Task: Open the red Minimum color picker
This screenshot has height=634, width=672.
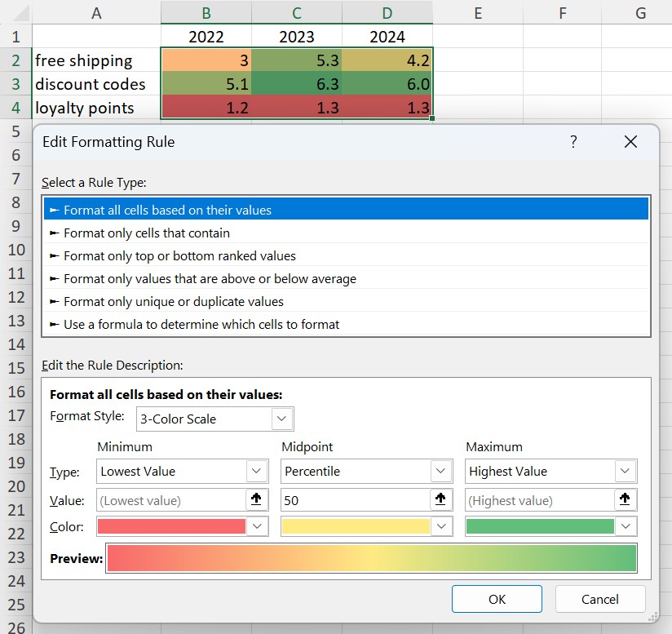Action: (183, 526)
